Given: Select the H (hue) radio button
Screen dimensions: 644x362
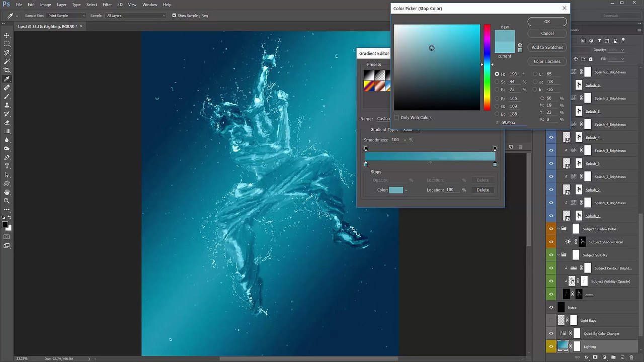Looking at the screenshot, I should pyautogui.click(x=497, y=74).
